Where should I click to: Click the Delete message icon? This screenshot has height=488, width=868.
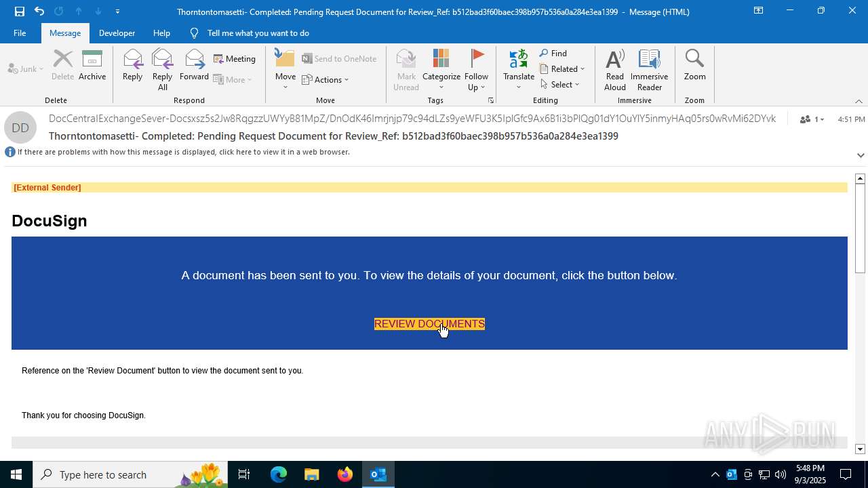[x=62, y=65]
